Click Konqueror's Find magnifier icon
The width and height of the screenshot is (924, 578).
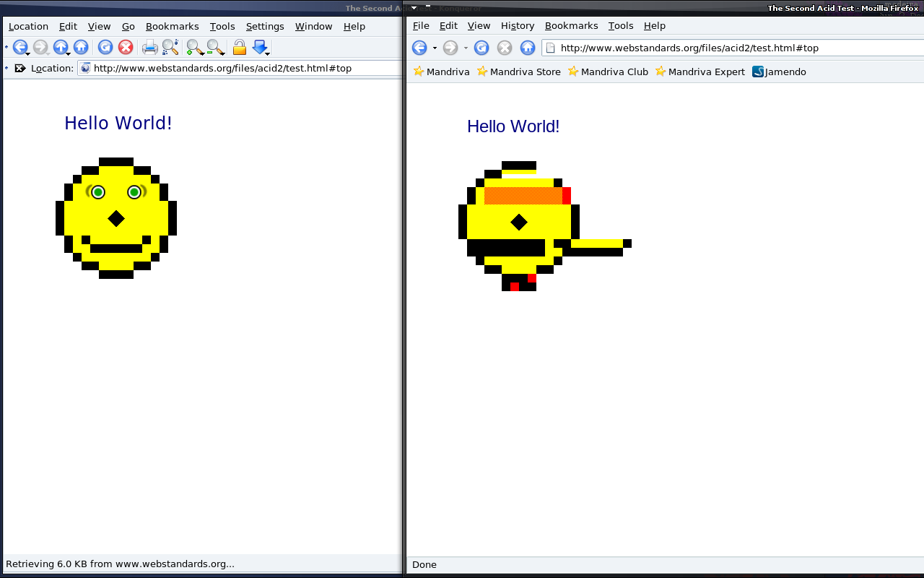click(170, 48)
